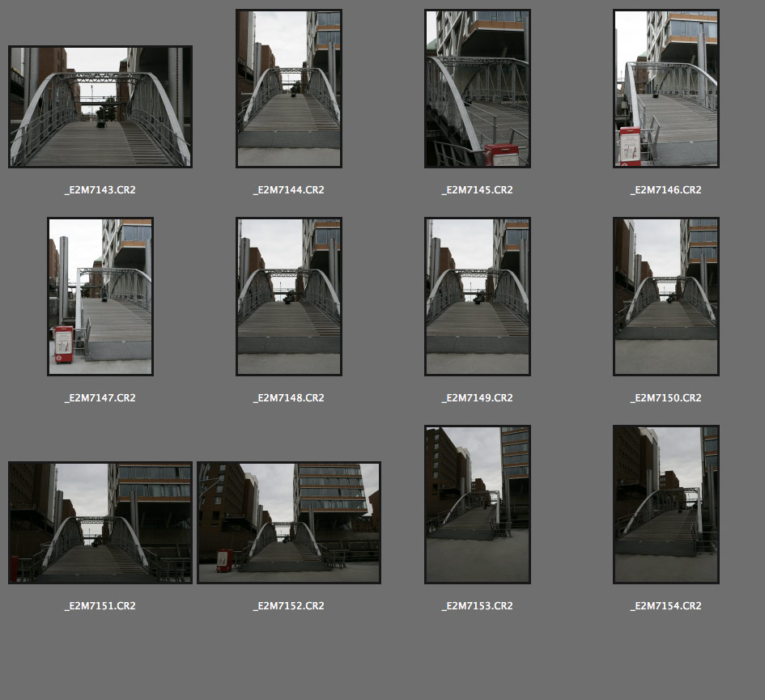Click the filename label _E2M7154.CR2

pos(666,606)
